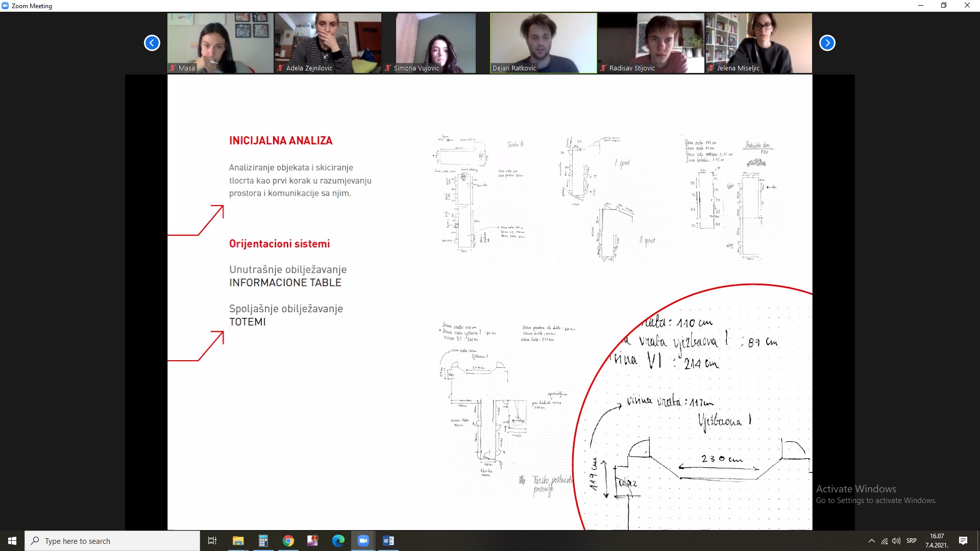980x551 pixels.
Task: Open Calculator from taskbar
Action: (x=263, y=541)
